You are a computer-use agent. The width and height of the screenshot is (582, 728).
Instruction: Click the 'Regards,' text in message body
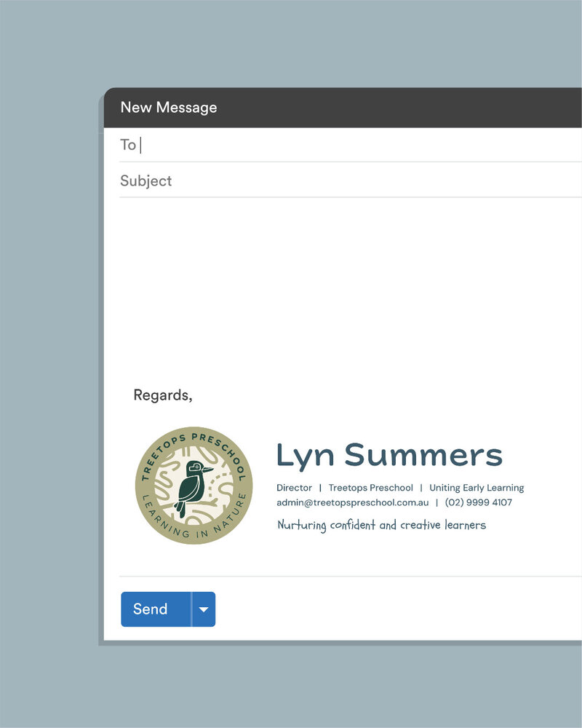(x=162, y=395)
